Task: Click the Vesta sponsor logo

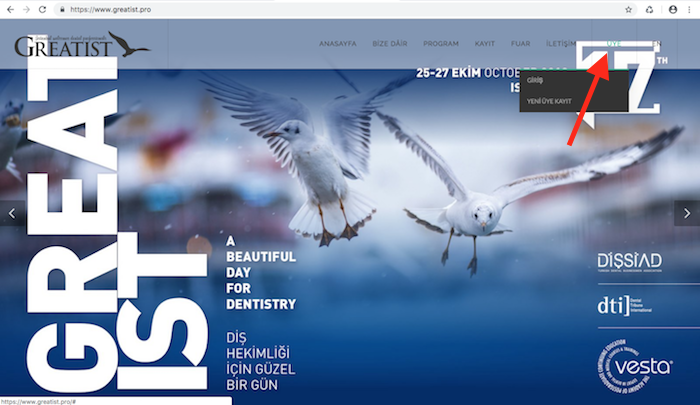Action: [x=635, y=367]
